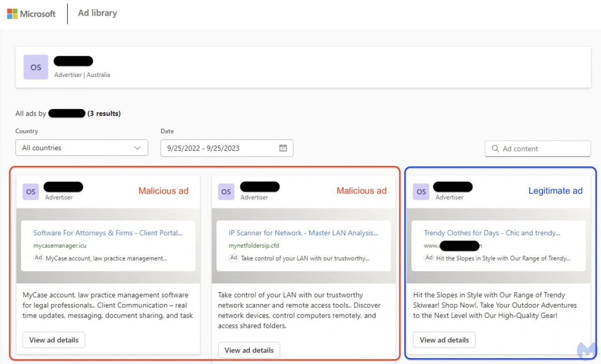Click the mynetfoldersip.cfd URL

[254, 245]
